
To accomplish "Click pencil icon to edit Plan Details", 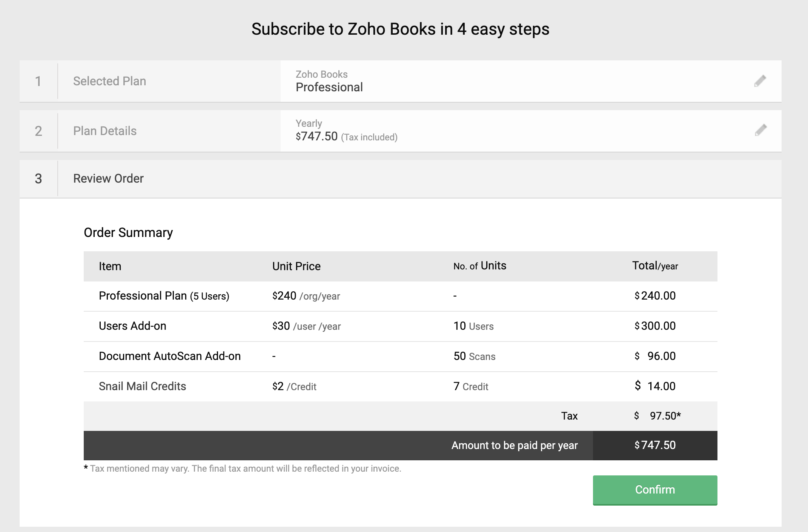I will pos(761,130).
